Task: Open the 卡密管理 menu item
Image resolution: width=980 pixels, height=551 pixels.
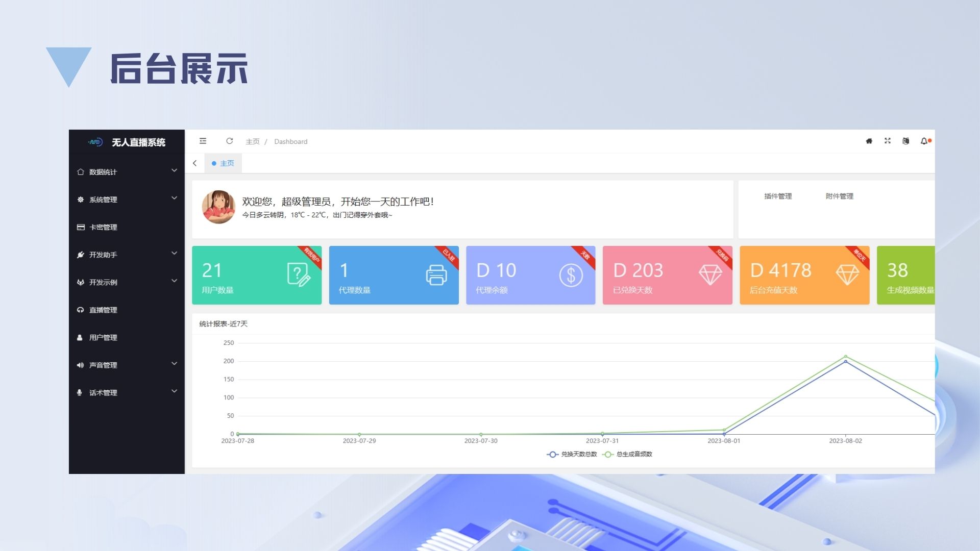Action: pos(127,227)
